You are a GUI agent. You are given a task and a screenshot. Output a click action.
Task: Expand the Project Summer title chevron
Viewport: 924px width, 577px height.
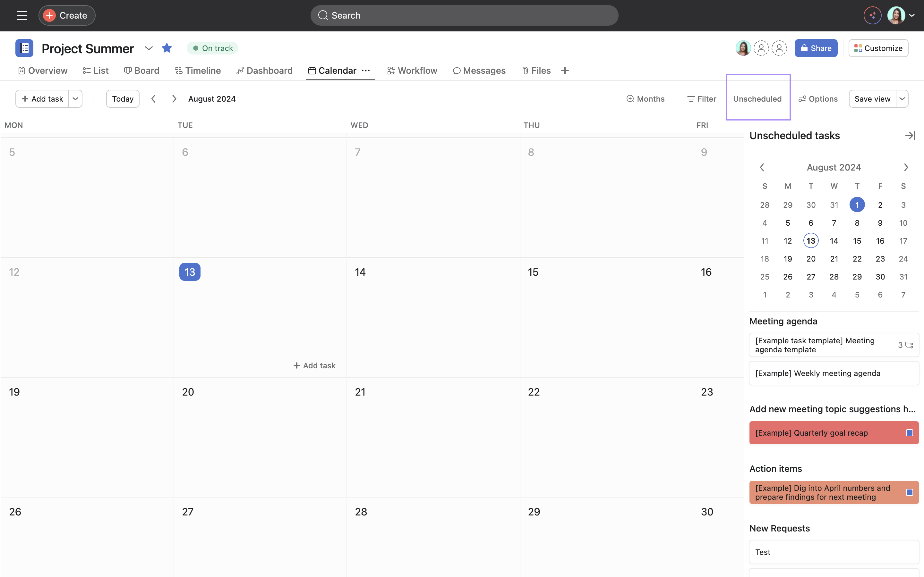pos(149,48)
